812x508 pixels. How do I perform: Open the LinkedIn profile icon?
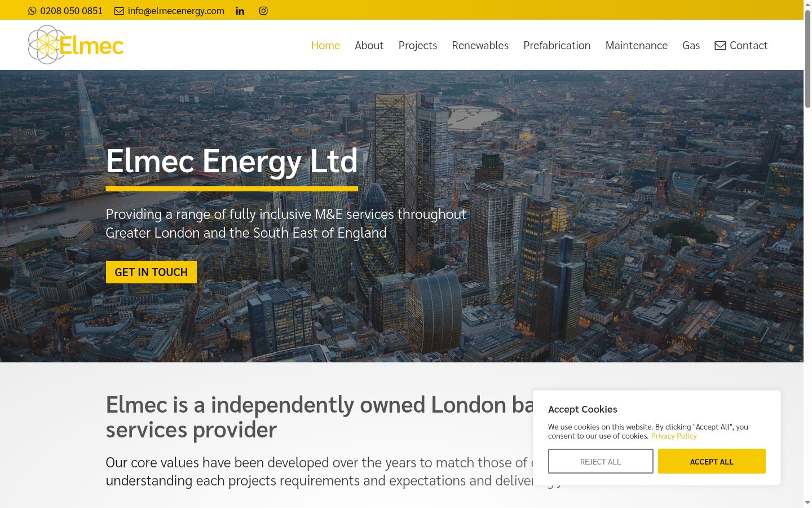(240, 11)
